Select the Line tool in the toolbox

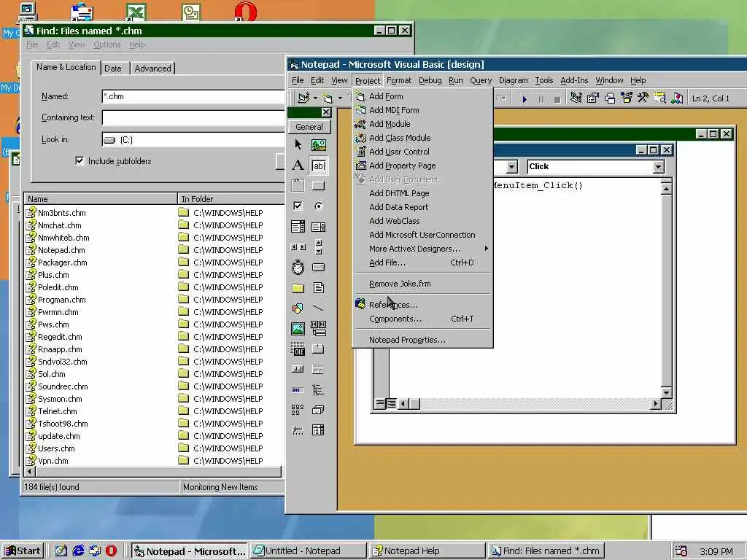(x=318, y=308)
